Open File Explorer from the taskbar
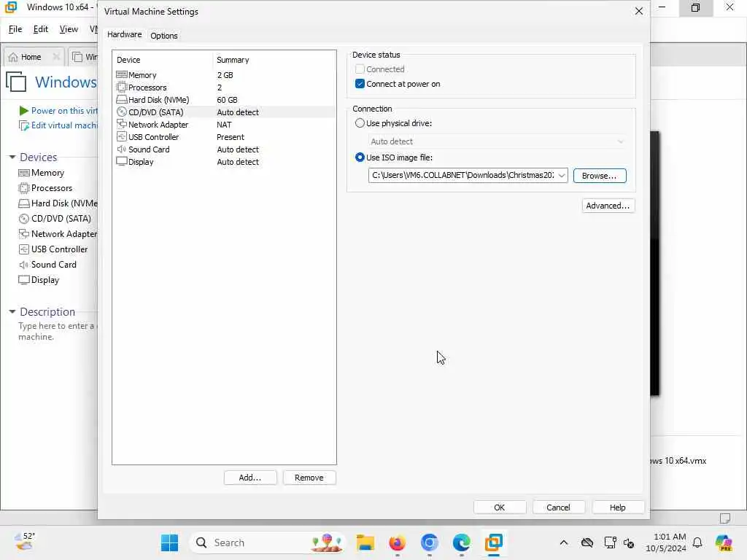Viewport: 747px width, 560px height. coord(365,542)
